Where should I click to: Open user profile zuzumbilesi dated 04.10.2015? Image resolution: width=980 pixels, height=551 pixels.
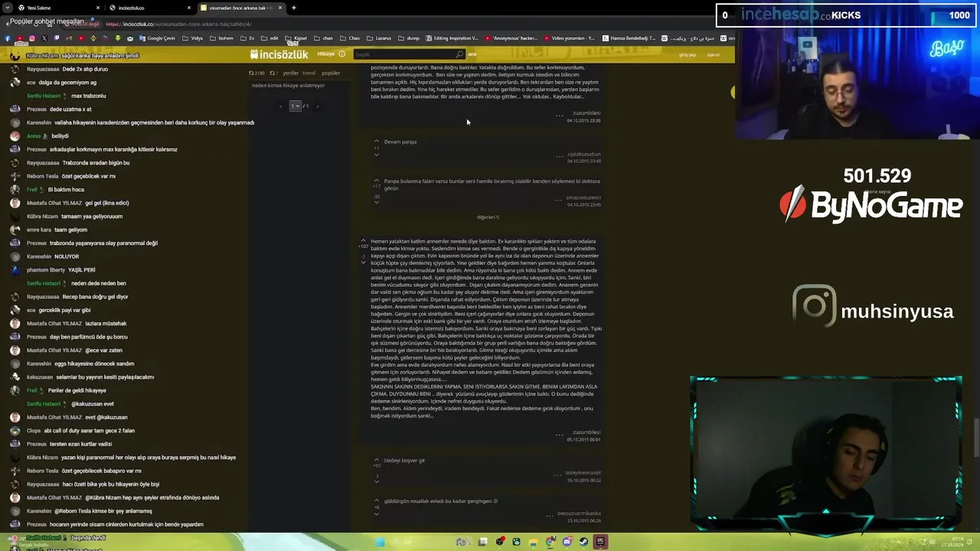pos(586,113)
